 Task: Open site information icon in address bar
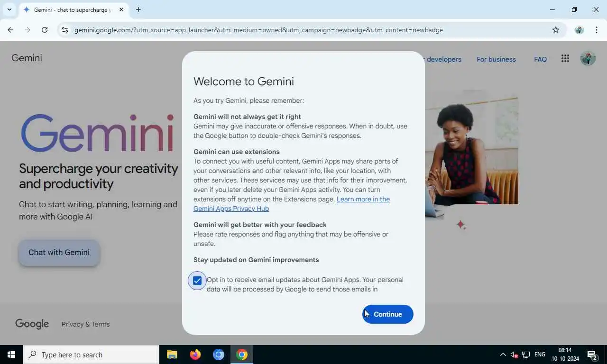point(65,30)
